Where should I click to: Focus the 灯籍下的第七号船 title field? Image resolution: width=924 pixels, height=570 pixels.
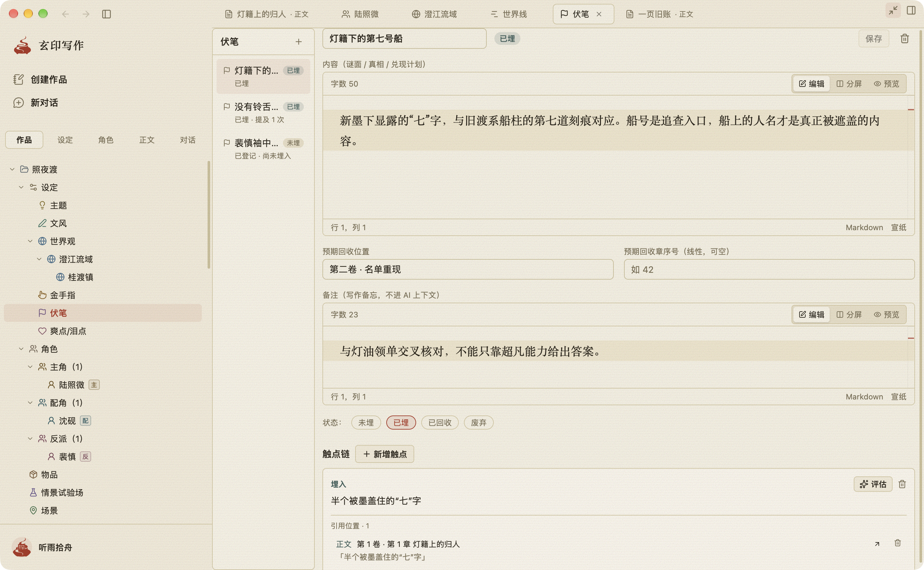click(x=404, y=38)
